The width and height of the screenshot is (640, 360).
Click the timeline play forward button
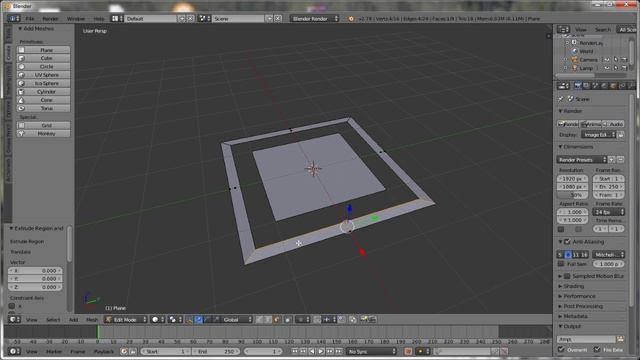321,351
